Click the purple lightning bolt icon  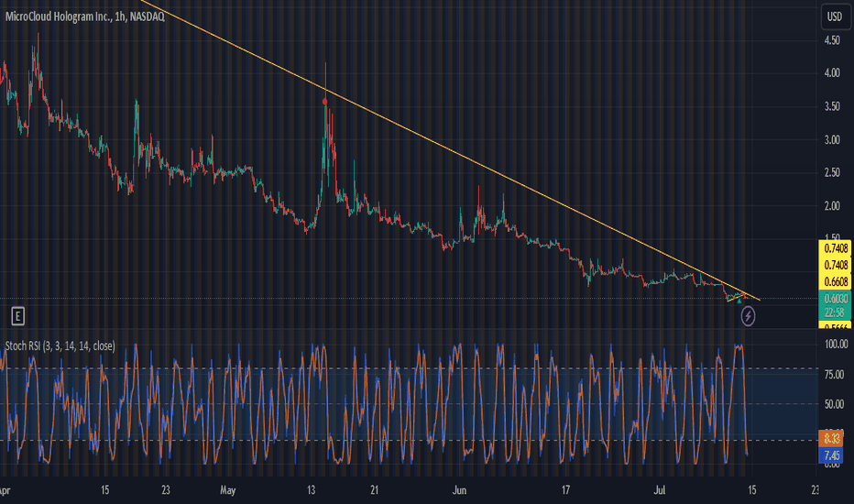pos(748,316)
